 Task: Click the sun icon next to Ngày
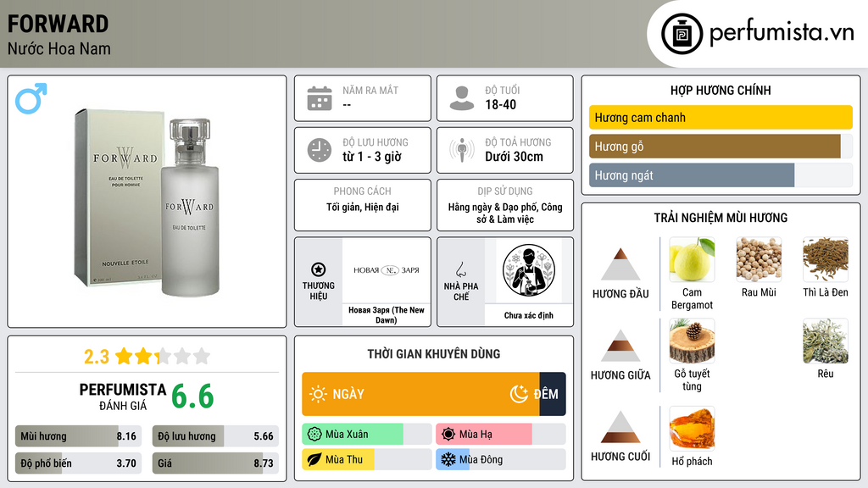318,394
